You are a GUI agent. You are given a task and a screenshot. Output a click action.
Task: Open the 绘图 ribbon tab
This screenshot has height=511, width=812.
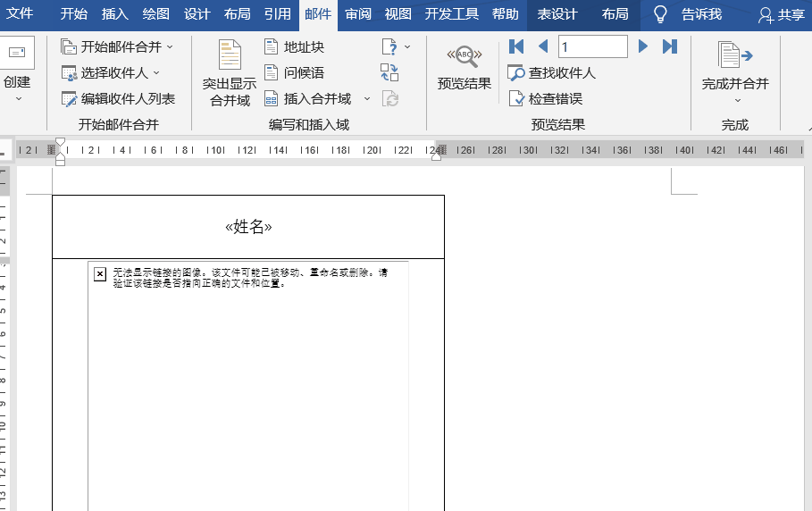point(155,14)
